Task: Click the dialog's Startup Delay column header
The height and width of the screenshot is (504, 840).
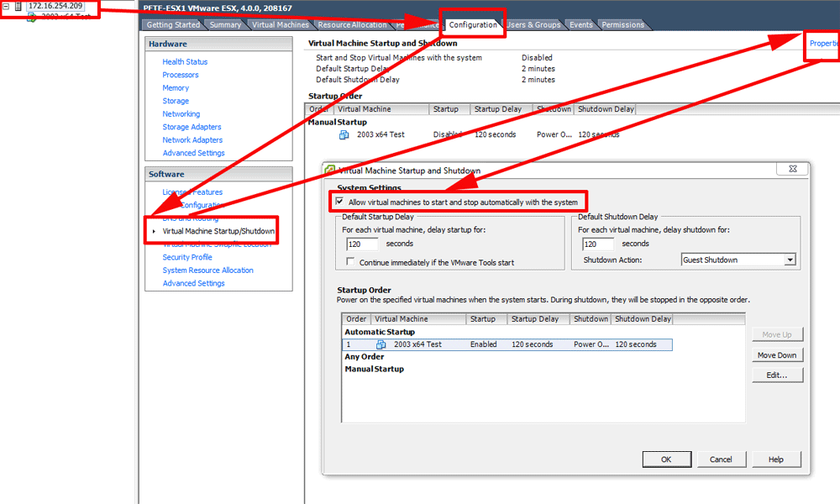Action: pyautogui.click(x=538, y=318)
